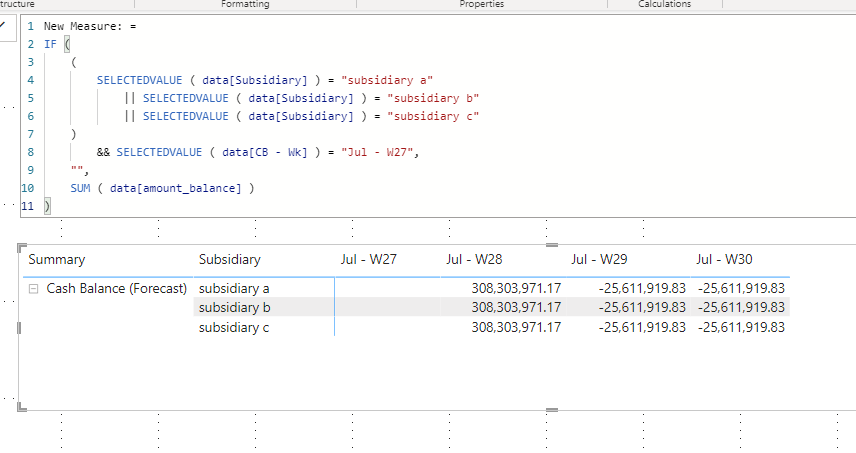The image size is (856, 453).
Task: Click the Jul - W30 column header
Action: [724, 259]
